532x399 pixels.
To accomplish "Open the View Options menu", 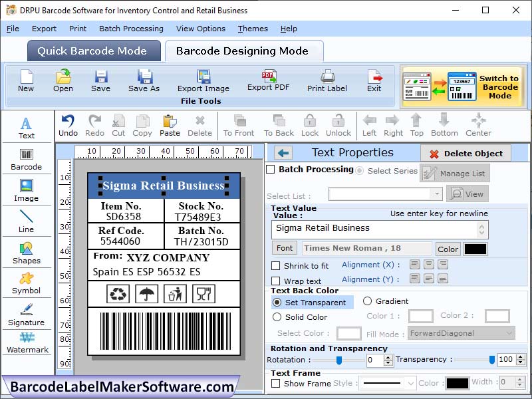I will (201, 29).
